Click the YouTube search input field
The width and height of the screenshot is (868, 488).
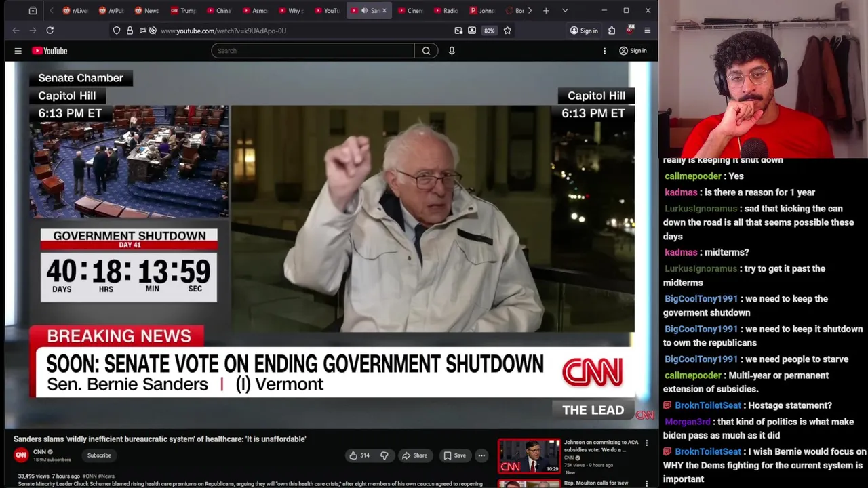(313, 51)
